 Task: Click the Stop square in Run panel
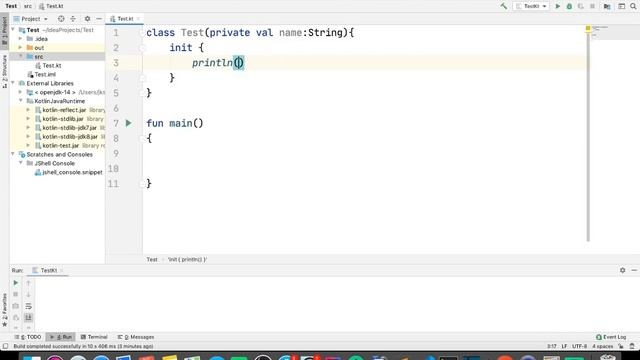point(16,294)
